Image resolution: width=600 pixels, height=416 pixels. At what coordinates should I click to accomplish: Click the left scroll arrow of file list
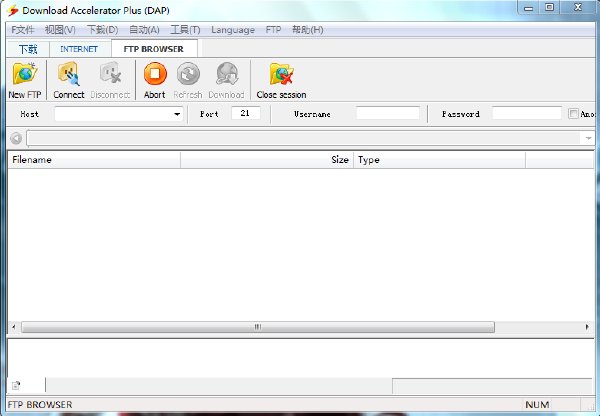click(14, 327)
